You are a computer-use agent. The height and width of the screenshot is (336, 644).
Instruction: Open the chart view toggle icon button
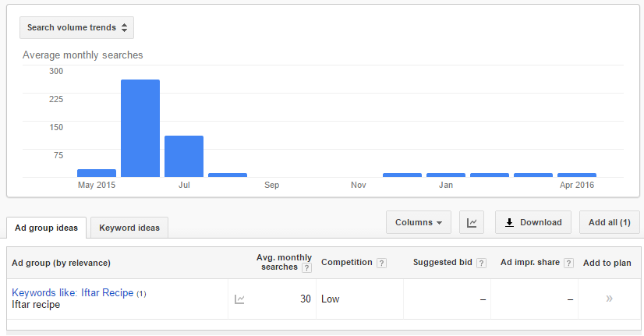pos(472,222)
